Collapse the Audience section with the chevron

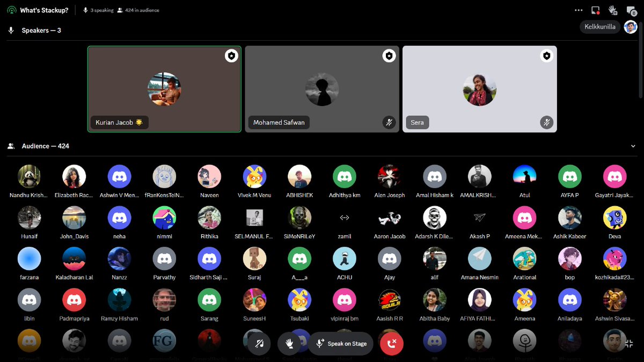(633, 146)
